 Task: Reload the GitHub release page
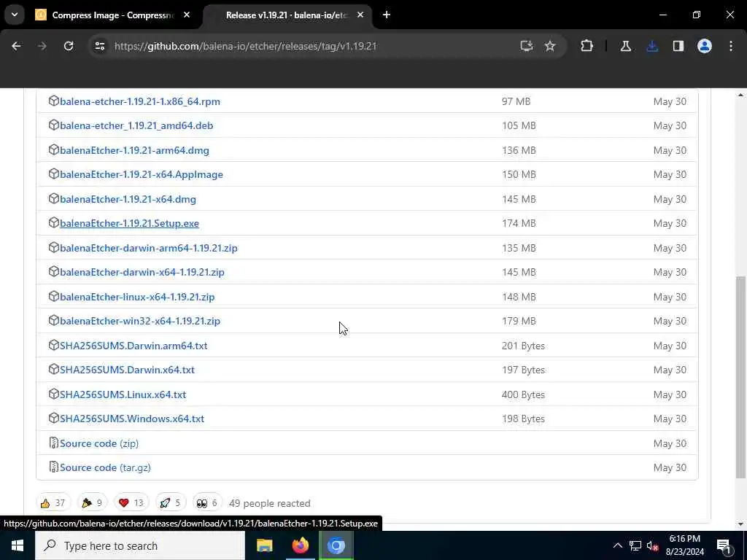click(69, 46)
